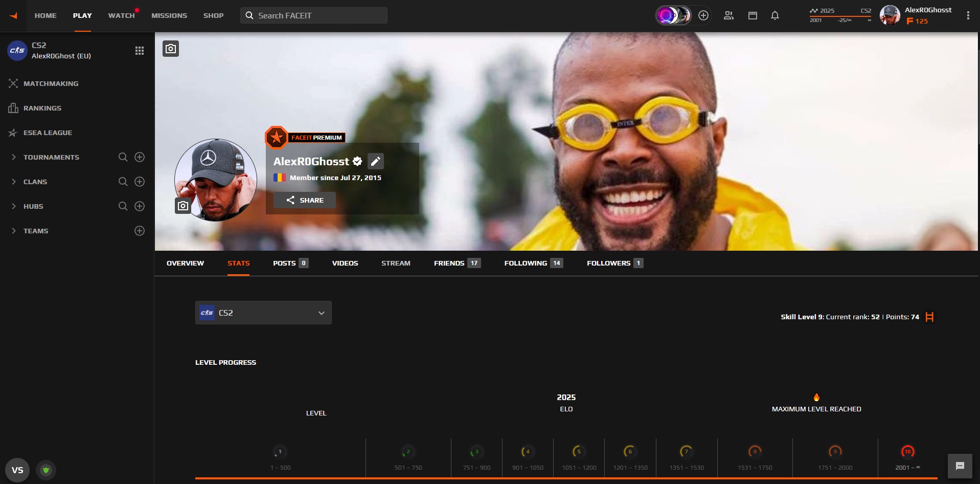Click the level 9 skill badge icon
Viewport: 980px width, 484px height.
tap(835, 451)
